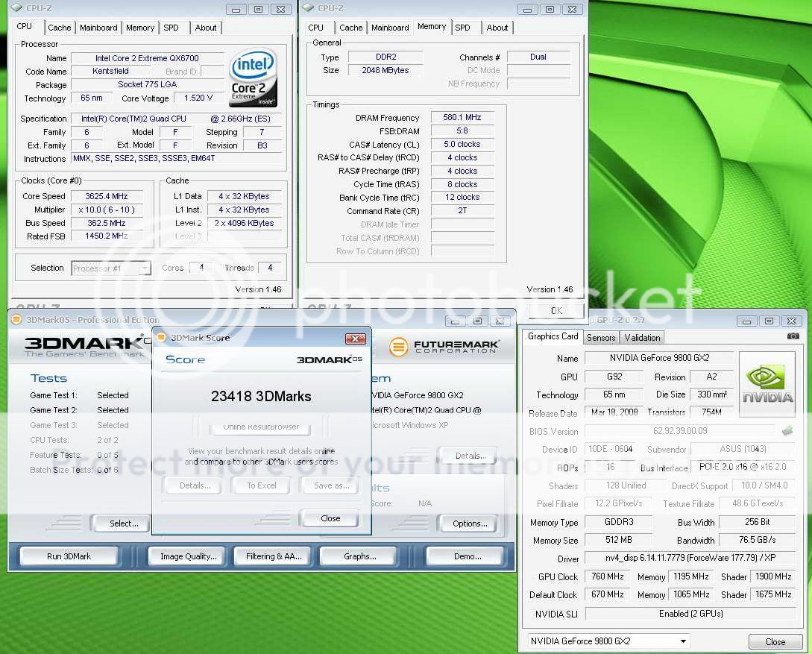
Task: Click OK in the right CPU-Z window
Action: [556, 311]
